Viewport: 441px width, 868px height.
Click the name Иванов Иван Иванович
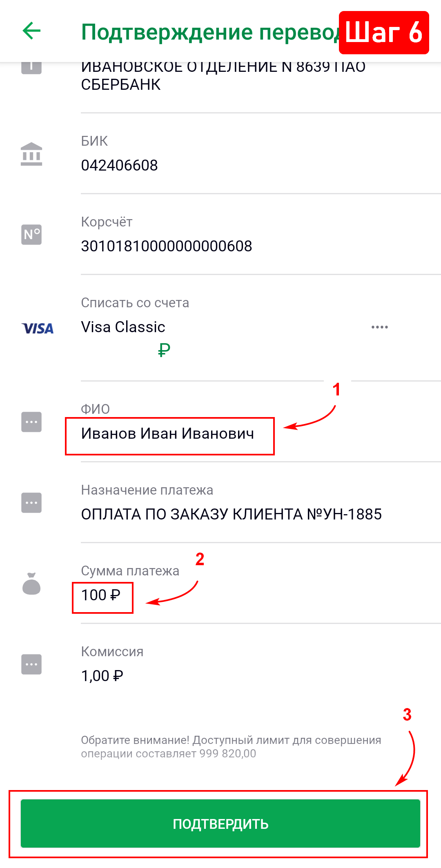[x=167, y=434]
